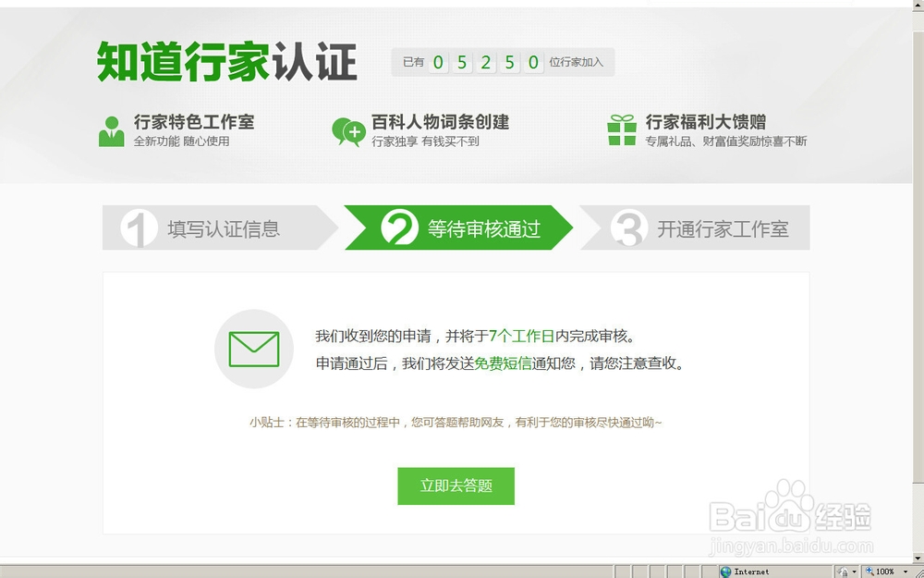This screenshot has height=578, width=924.
Task: Click the 百科人物词条创建 heading
Action: click(440, 122)
